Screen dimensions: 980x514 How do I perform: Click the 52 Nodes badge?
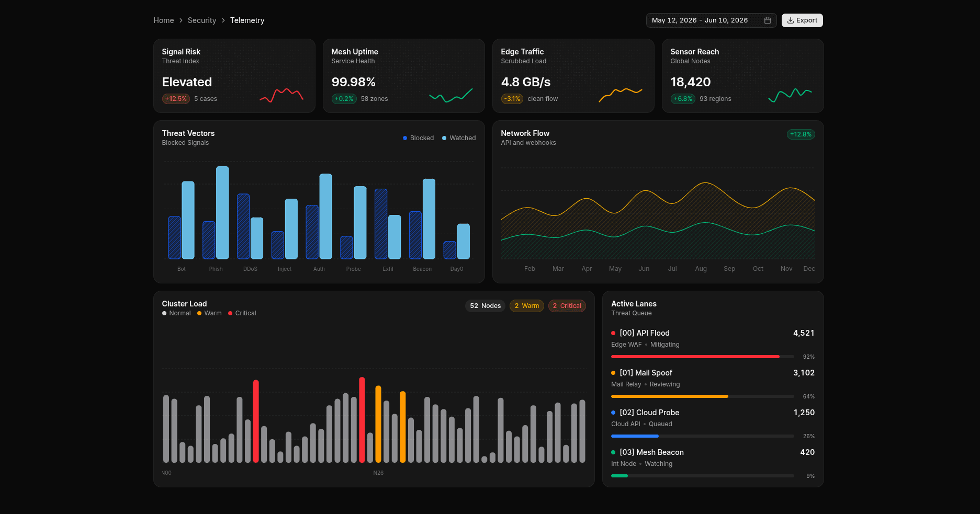pos(485,306)
